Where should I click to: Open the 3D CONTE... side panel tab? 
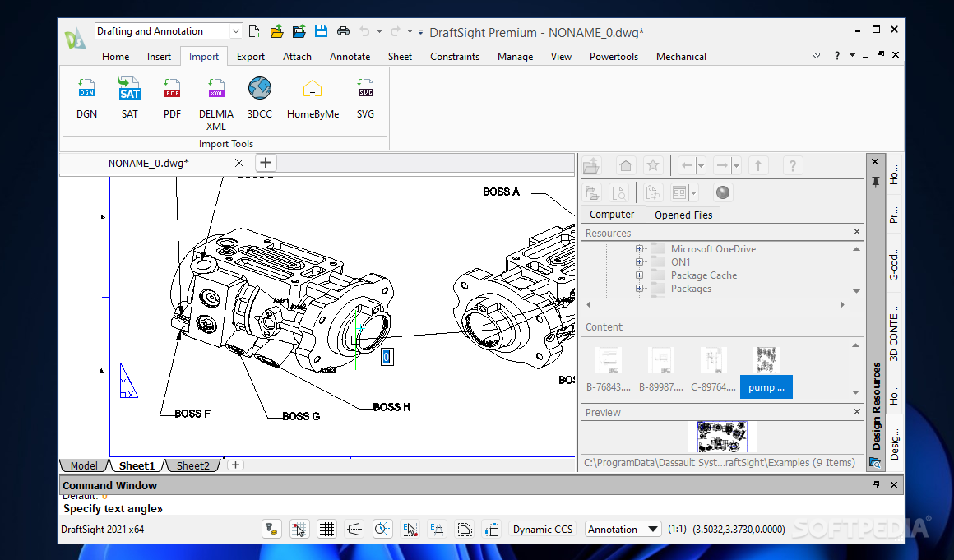894,332
